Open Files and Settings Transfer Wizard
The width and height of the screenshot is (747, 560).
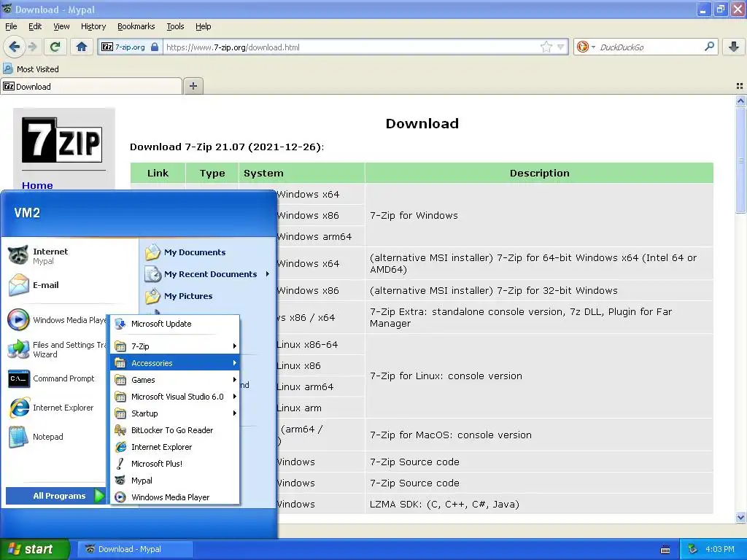point(56,349)
